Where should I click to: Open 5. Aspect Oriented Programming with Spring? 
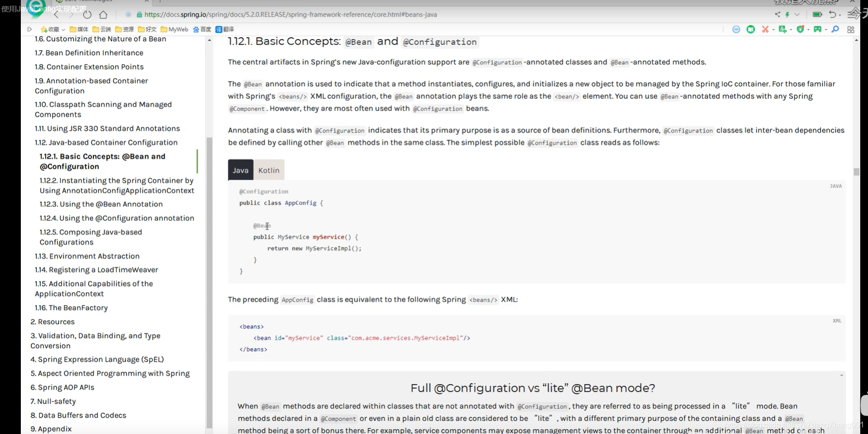point(110,373)
